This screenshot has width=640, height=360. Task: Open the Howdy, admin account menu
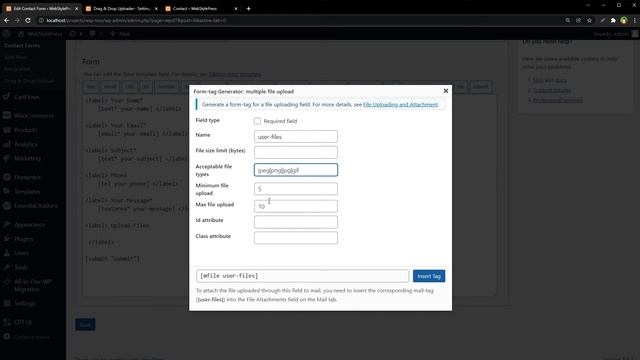(616, 34)
